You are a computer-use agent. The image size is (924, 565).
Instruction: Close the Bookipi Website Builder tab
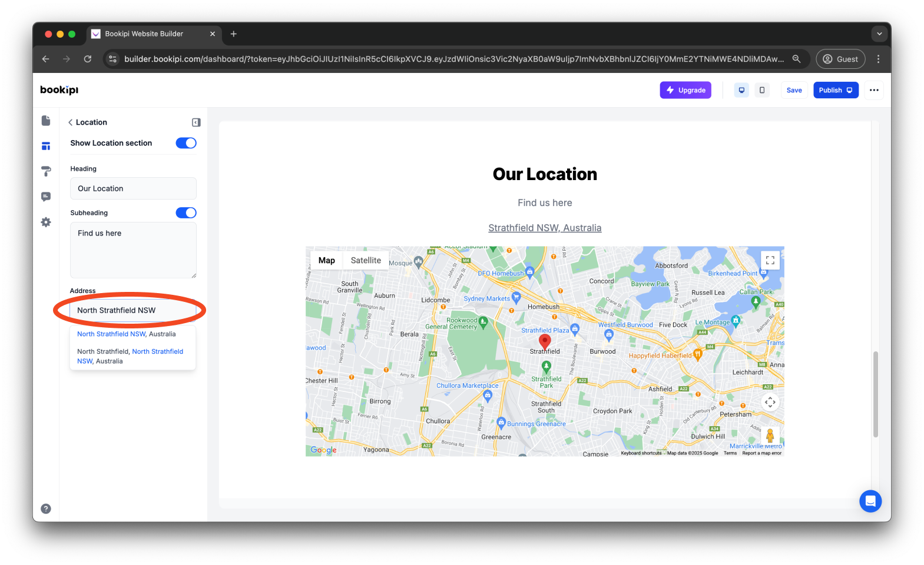213,34
